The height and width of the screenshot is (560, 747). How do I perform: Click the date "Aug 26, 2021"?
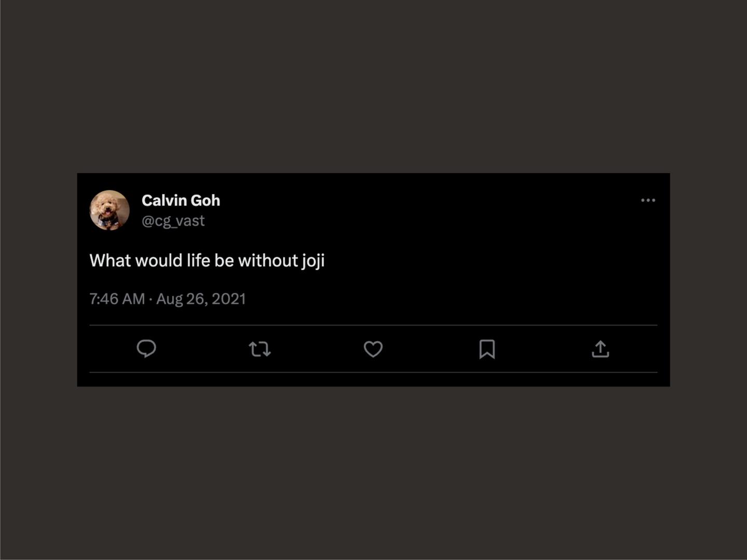pyautogui.click(x=201, y=299)
